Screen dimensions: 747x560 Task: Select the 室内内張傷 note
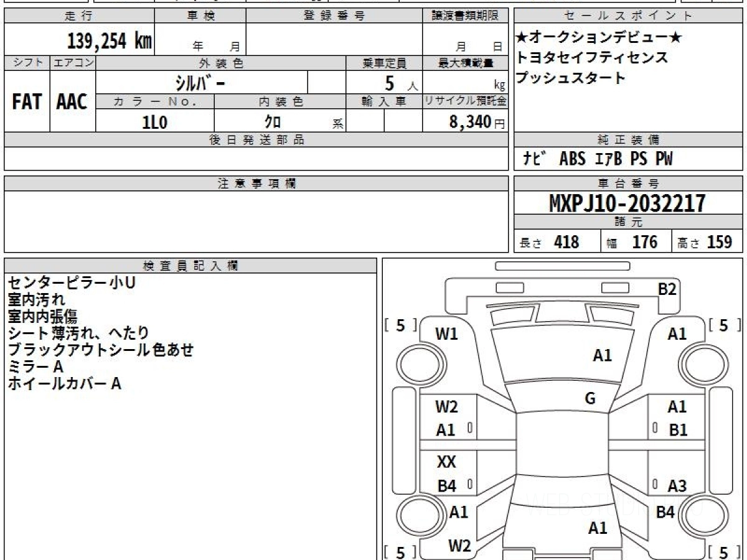click(44, 317)
